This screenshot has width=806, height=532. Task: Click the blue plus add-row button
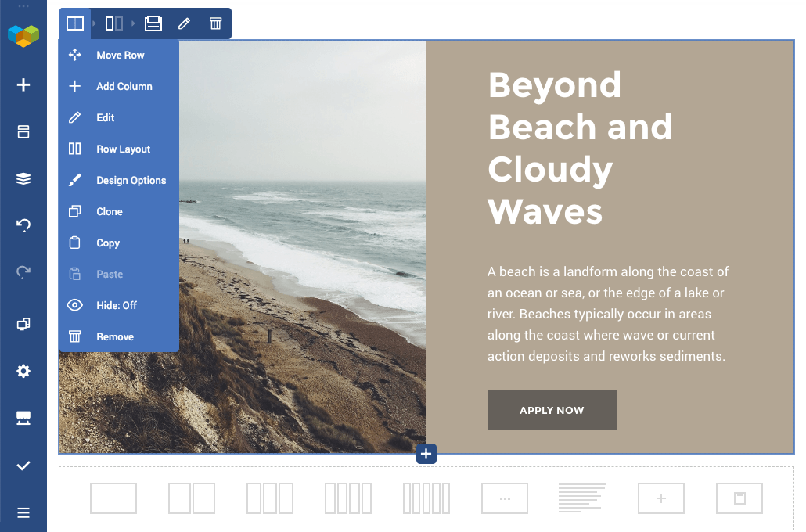pyautogui.click(x=426, y=453)
